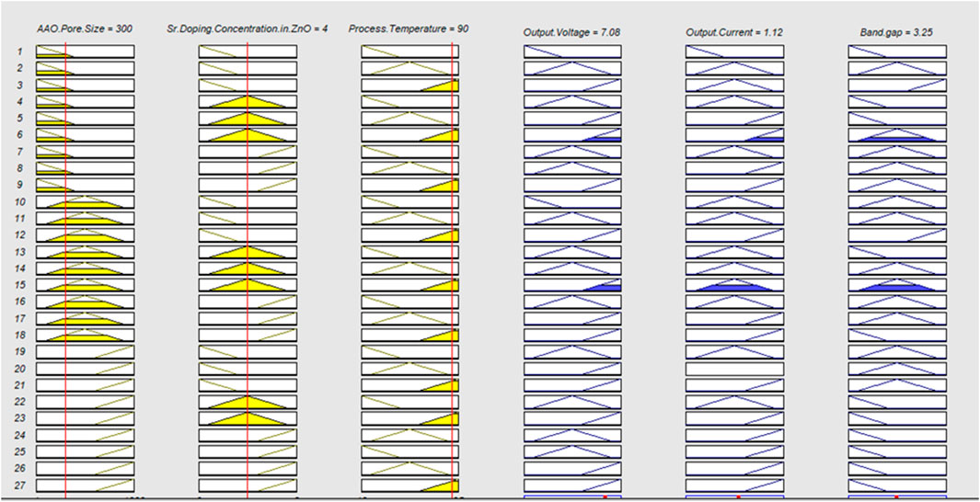Select rule number 1
This screenshot has width=980, height=502.
click(x=20, y=51)
